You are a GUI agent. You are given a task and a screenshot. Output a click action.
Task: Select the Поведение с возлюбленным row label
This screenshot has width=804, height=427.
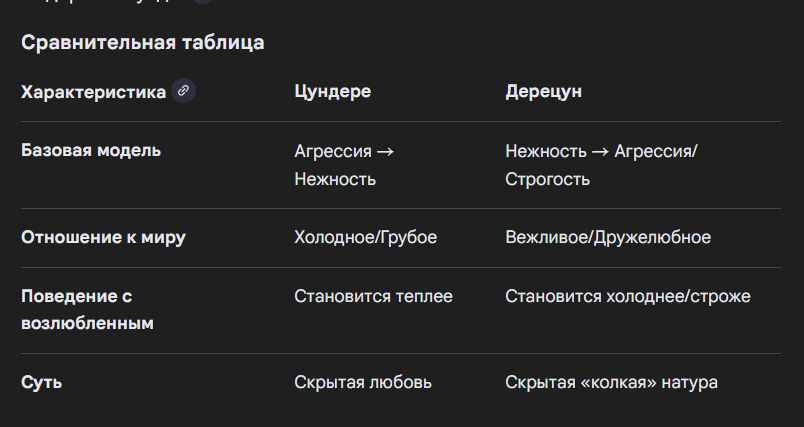pos(87,310)
